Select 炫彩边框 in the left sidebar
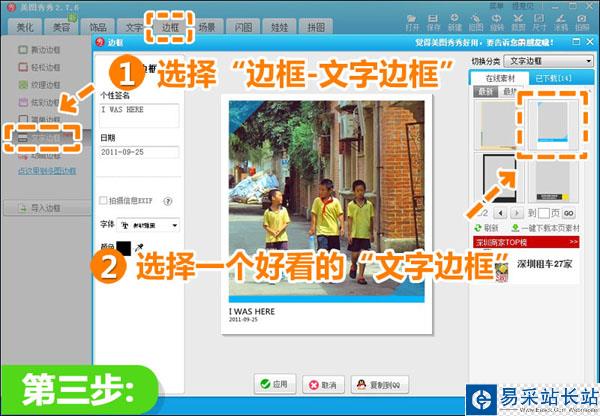The image size is (600, 416). 39,102
